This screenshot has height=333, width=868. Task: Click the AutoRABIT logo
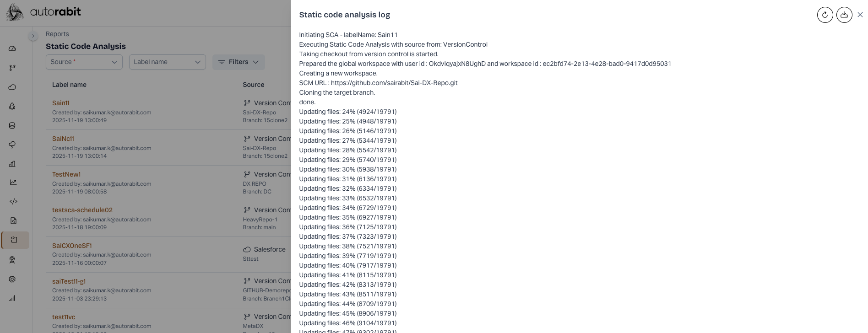click(43, 12)
